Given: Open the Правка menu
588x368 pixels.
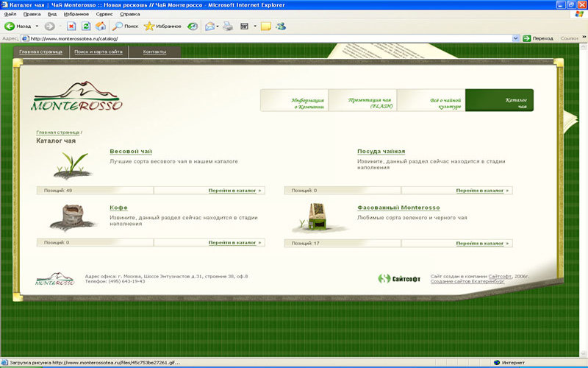Looking at the screenshot, I should pos(32,14).
